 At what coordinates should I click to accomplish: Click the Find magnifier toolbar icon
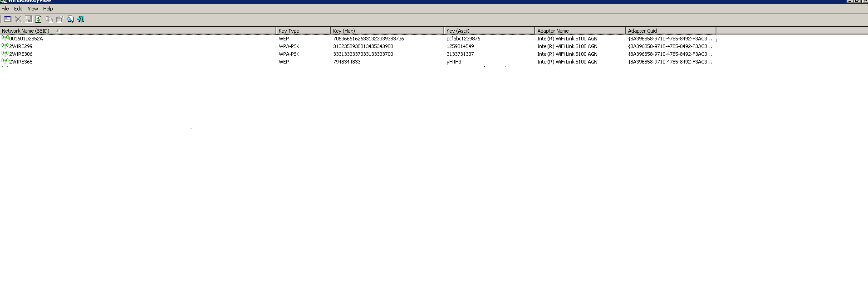click(x=70, y=19)
